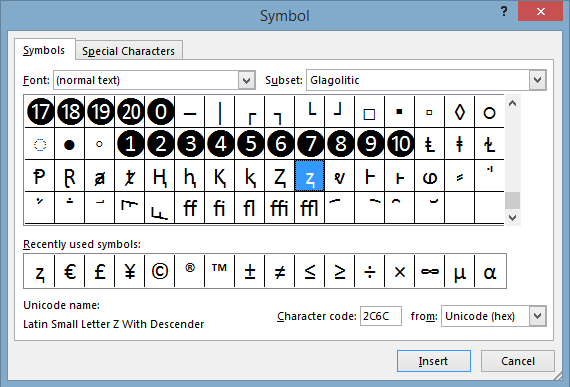Select the large solid black circle symbol

(70, 144)
